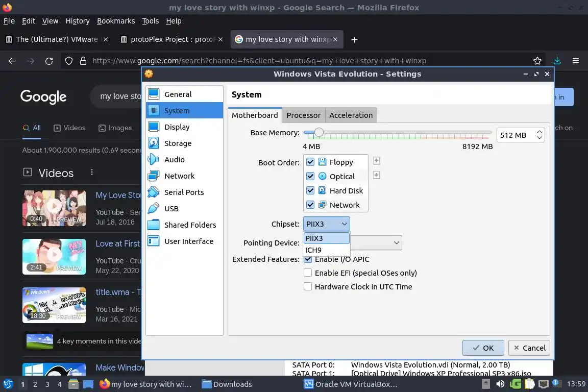
Task: Enable Hardware Clock in UTC Time
Action: 308,286
